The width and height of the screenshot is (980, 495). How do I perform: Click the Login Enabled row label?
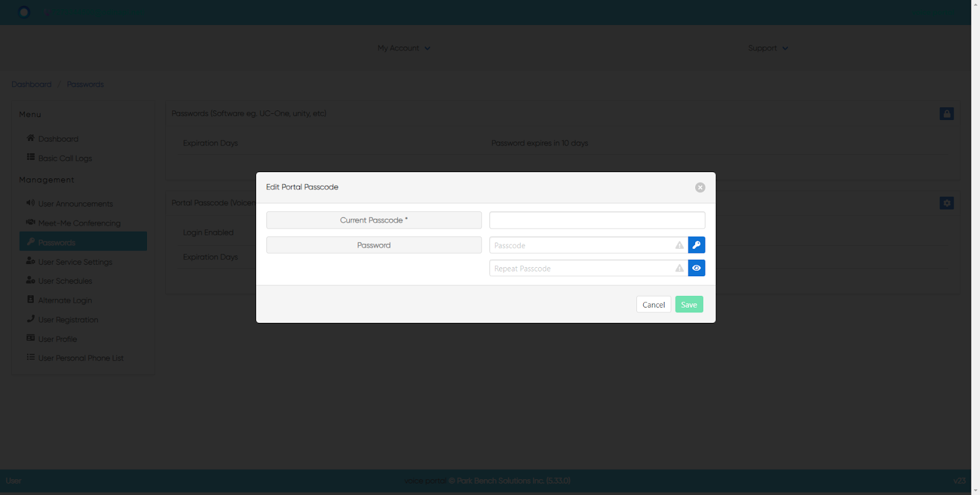click(208, 233)
